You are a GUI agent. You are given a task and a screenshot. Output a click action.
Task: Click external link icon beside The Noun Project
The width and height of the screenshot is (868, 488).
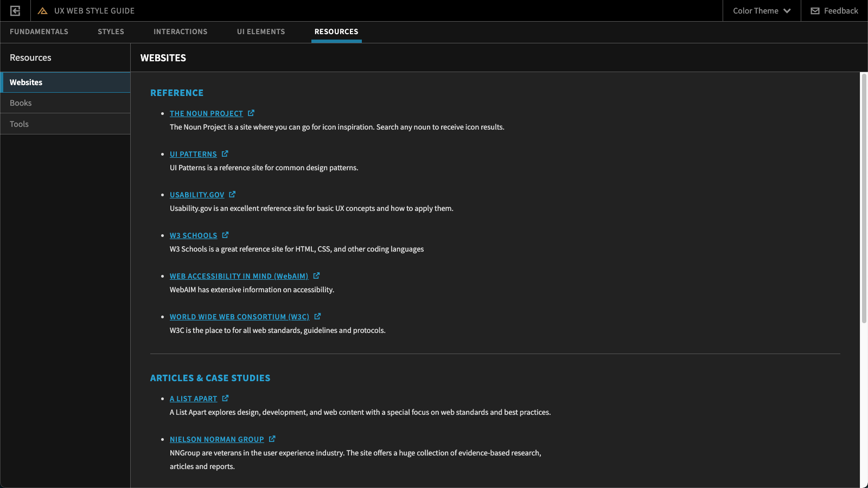click(x=251, y=113)
